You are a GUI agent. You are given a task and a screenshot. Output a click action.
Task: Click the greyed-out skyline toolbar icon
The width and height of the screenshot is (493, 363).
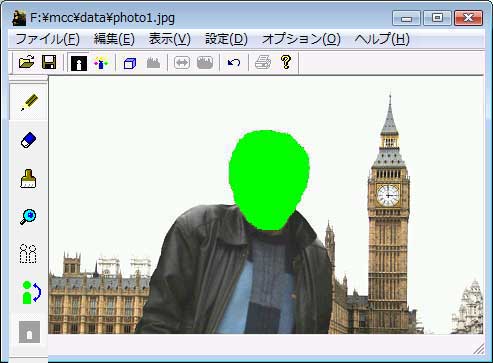[x=153, y=63]
